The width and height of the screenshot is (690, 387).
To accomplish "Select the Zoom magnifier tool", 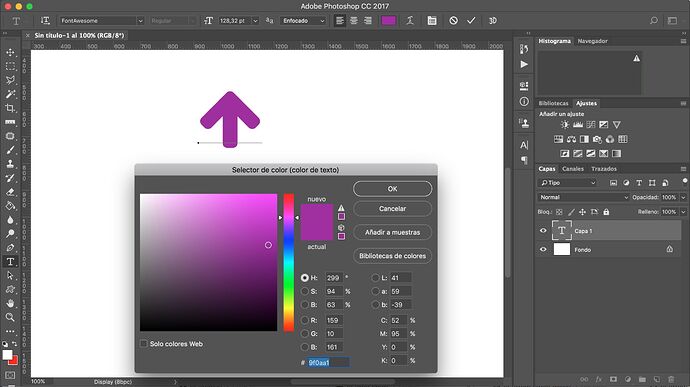I will click(10, 317).
